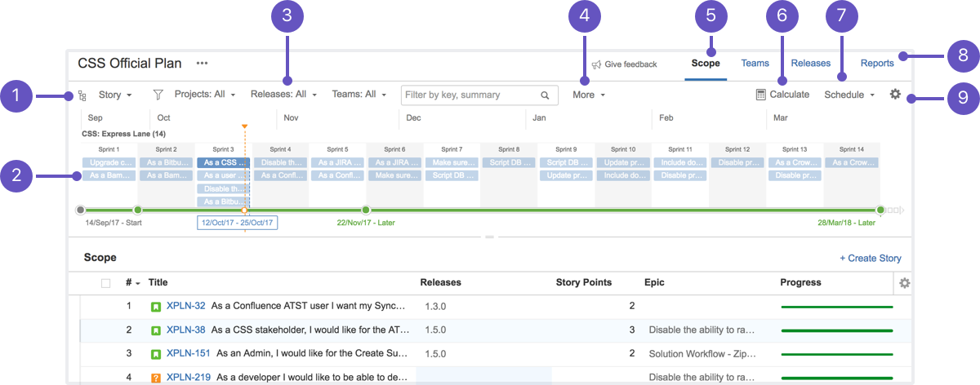
Task: Select As a Crow... card in Sprint 14
Action: 852,162
